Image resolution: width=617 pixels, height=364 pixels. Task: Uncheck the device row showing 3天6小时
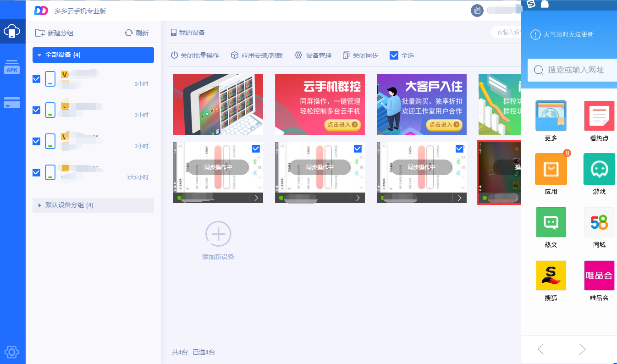pos(37,172)
